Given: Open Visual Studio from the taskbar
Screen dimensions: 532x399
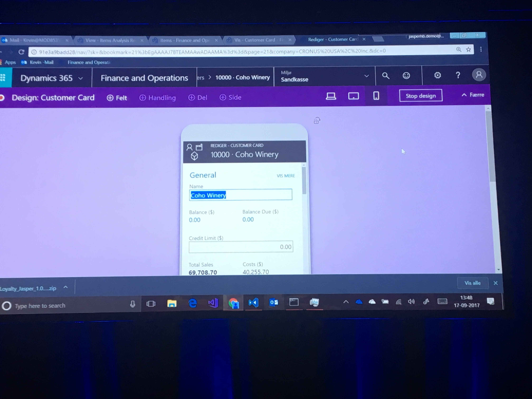Looking at the screenshot, I should click(213, 303).
